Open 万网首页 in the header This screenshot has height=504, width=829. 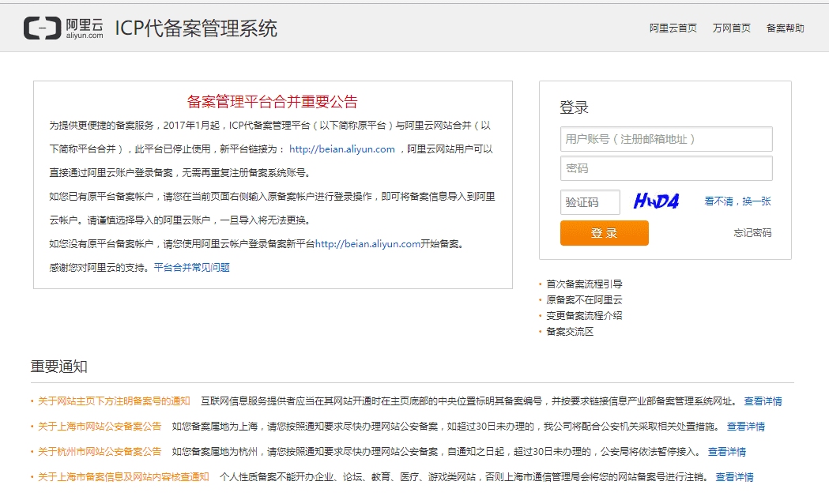[x=731, y=28]
